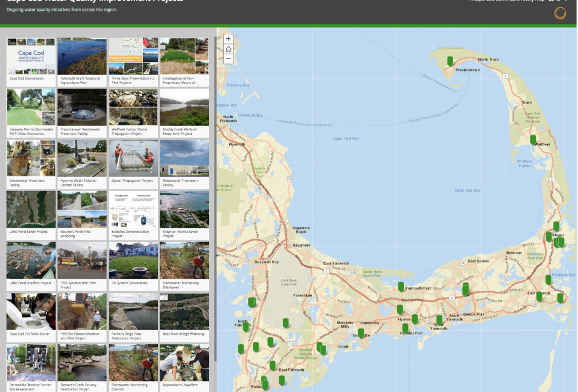578x392 pixels.
Task: Open the Ecotoilet Demonstration Project card
Action: 133,215
